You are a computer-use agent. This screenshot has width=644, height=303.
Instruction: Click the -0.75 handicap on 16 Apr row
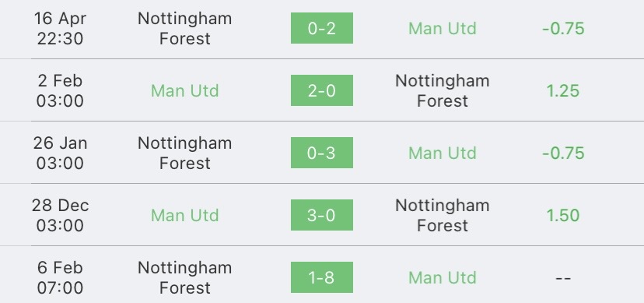pyautogui.click(x=563, y=28)
